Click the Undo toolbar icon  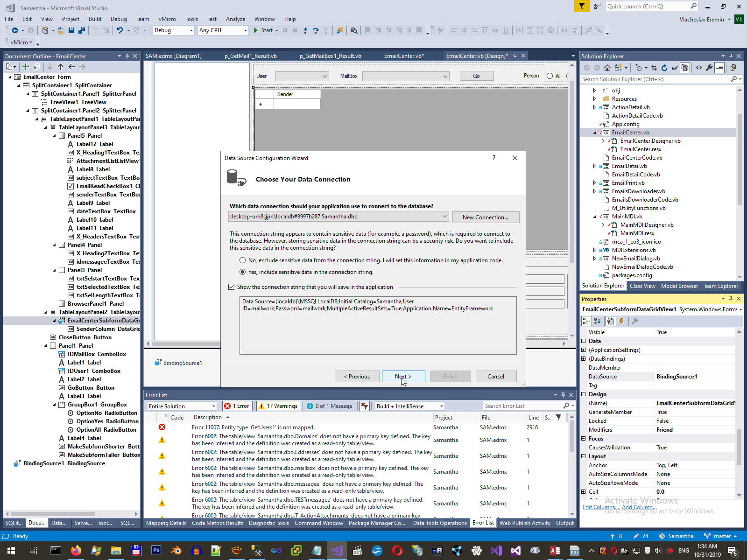pos(120,30)
